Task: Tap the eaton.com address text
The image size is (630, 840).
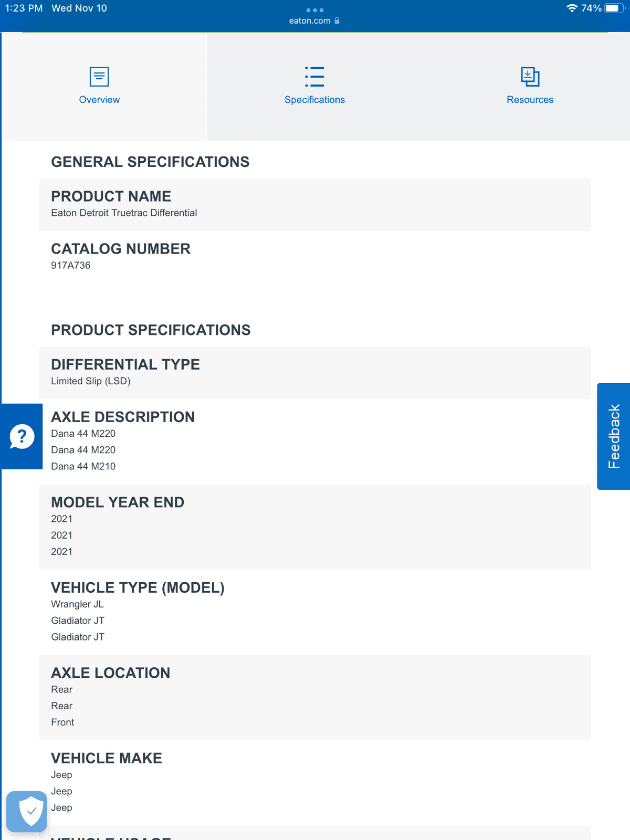Action: (310, 21)
